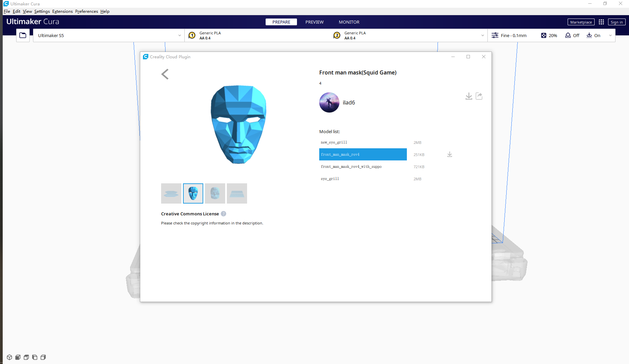Open the Marketplace button
629x364 pixels.
[x=581, y=22]
